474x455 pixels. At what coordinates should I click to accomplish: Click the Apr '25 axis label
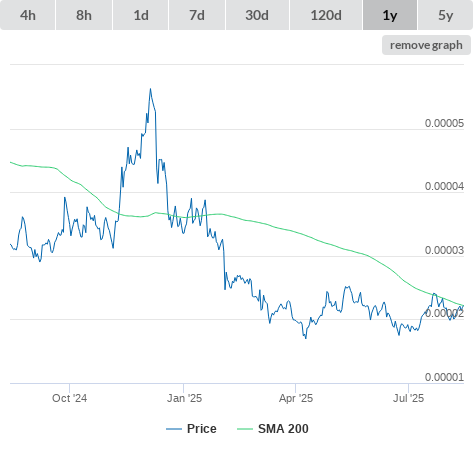[296, 398]
